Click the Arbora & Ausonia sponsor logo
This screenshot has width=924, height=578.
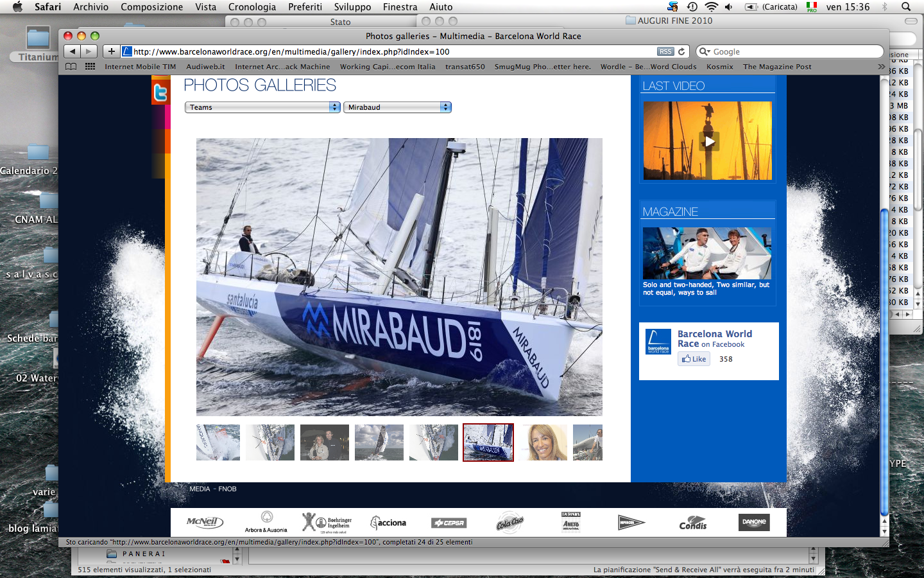coord(266,521)
